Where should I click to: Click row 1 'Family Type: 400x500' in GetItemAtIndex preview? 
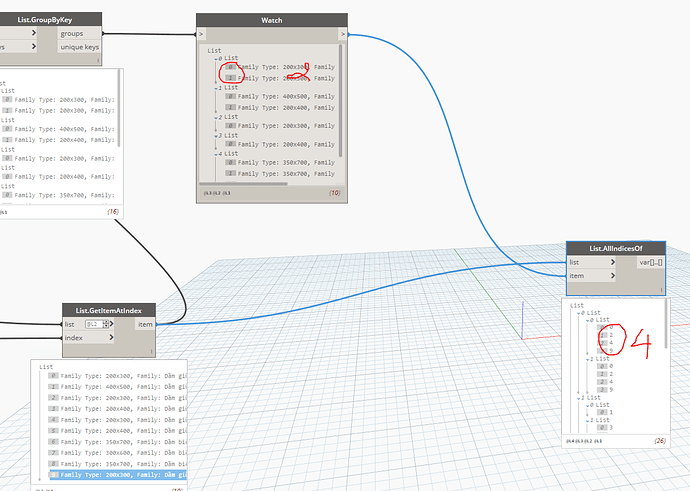click(x=117, y=387)
